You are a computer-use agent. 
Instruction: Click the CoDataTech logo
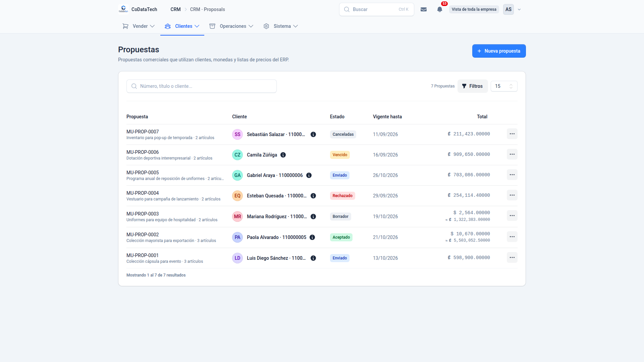(123, 9)
